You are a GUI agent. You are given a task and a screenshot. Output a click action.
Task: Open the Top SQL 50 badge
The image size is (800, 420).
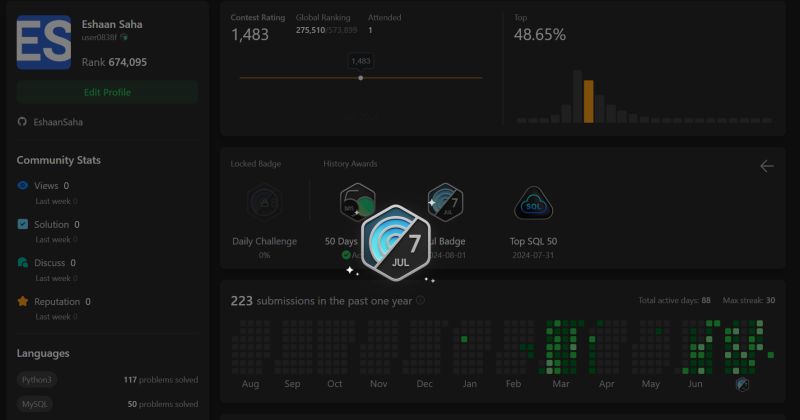click(533, 203)
